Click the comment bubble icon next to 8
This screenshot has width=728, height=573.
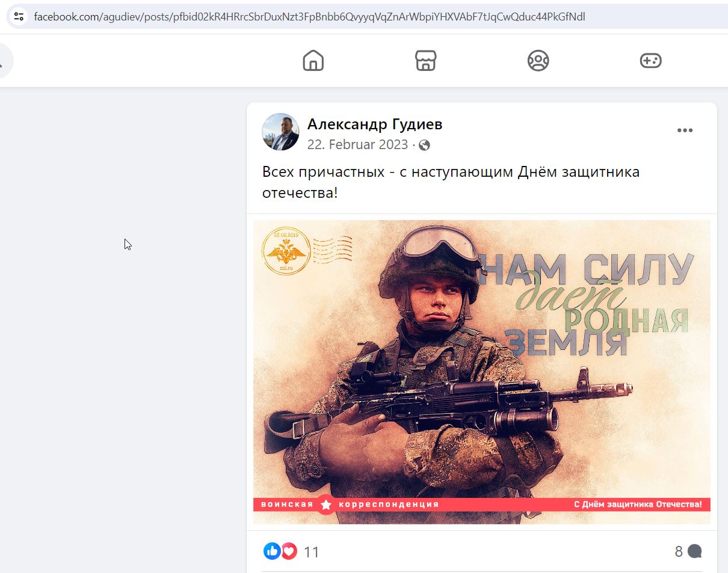pyautogui.click(x=695, y=551)
